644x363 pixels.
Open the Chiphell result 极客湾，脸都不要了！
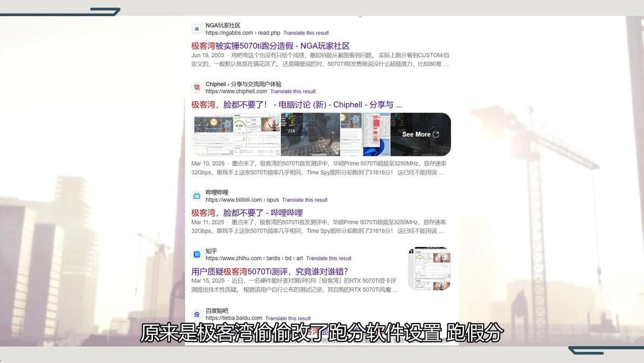297,105
